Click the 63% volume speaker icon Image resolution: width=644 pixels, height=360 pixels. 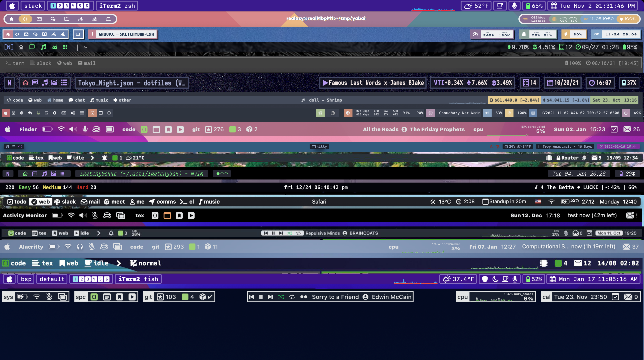487,113
